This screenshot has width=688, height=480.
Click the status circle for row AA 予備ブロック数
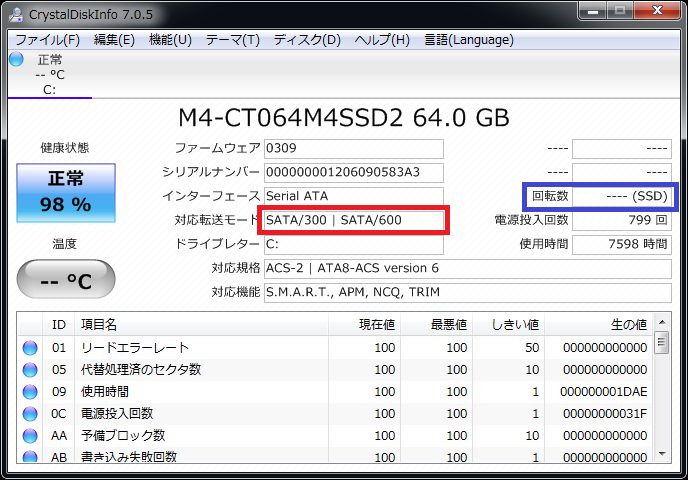(x=30, y=435)
